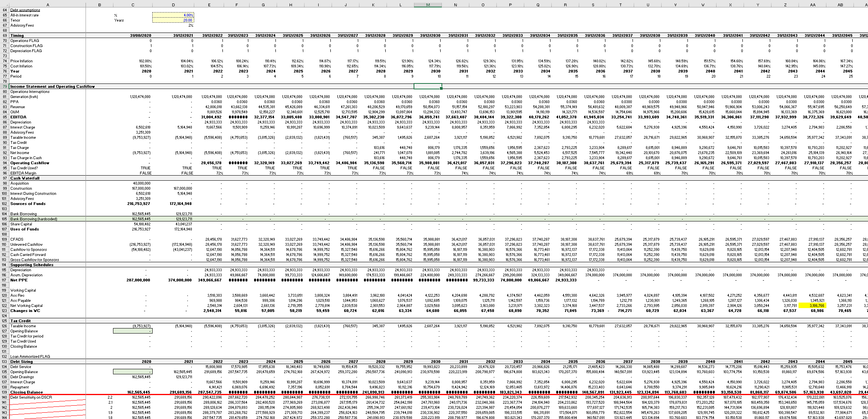
Task: Select the 'Changes in WC' label
Action: 25,310
